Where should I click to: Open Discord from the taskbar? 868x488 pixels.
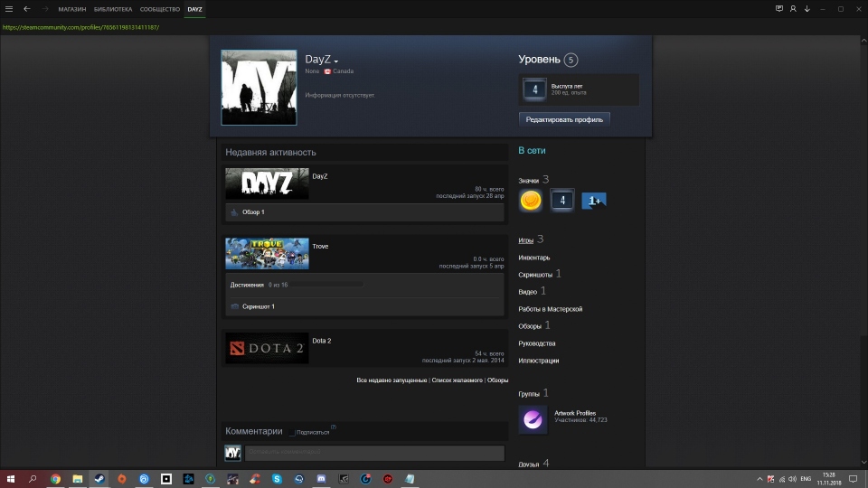point(321,479)
